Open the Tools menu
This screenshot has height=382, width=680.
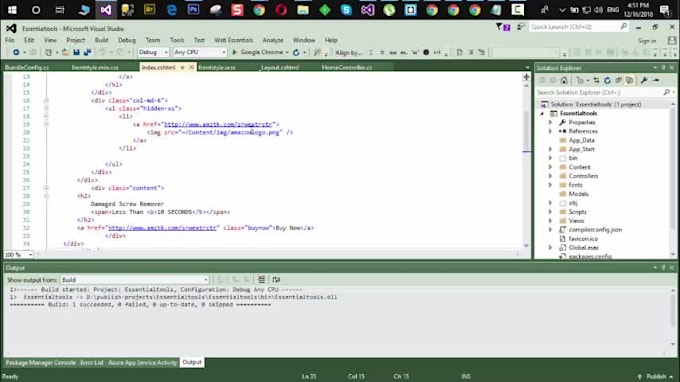point(177,40)
